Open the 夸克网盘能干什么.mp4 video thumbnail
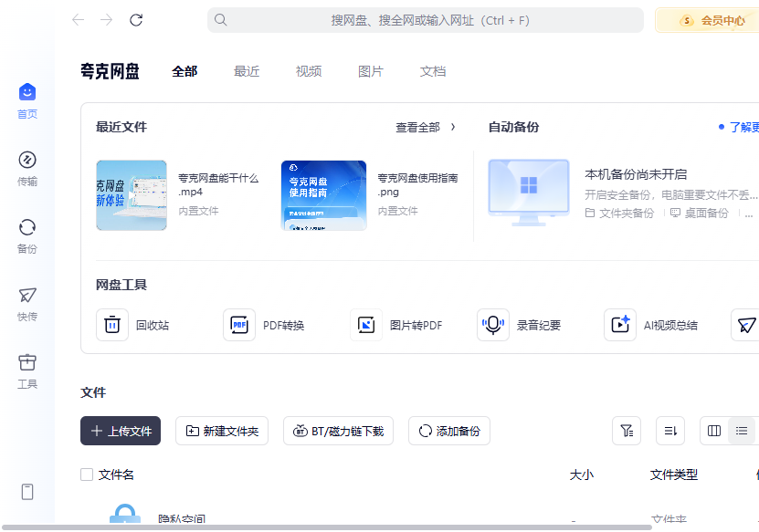This screenshot has height=532, width=759. (132, 195)
